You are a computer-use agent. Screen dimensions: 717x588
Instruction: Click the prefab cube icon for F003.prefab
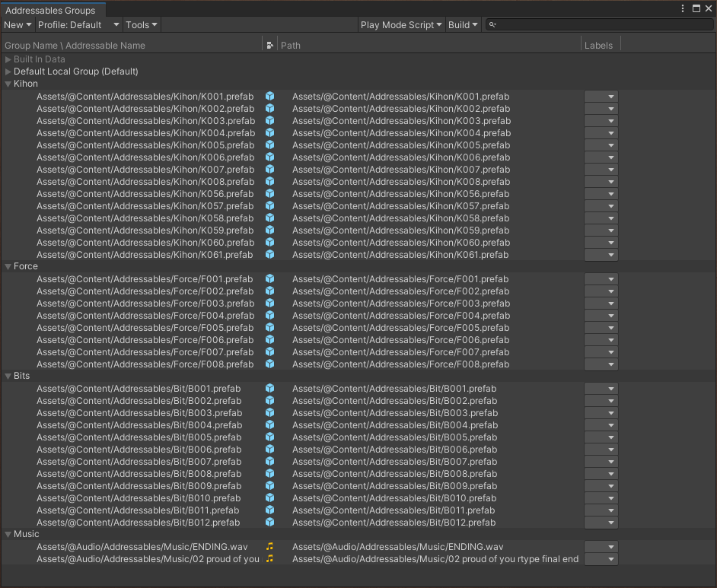click(x=269, y=303)
